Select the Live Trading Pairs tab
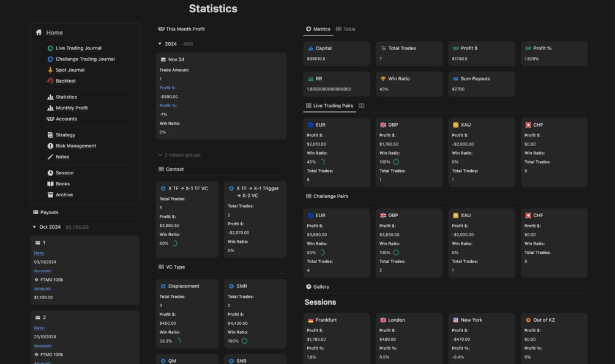Screen dimensions: 615x364 pos(329,105)
